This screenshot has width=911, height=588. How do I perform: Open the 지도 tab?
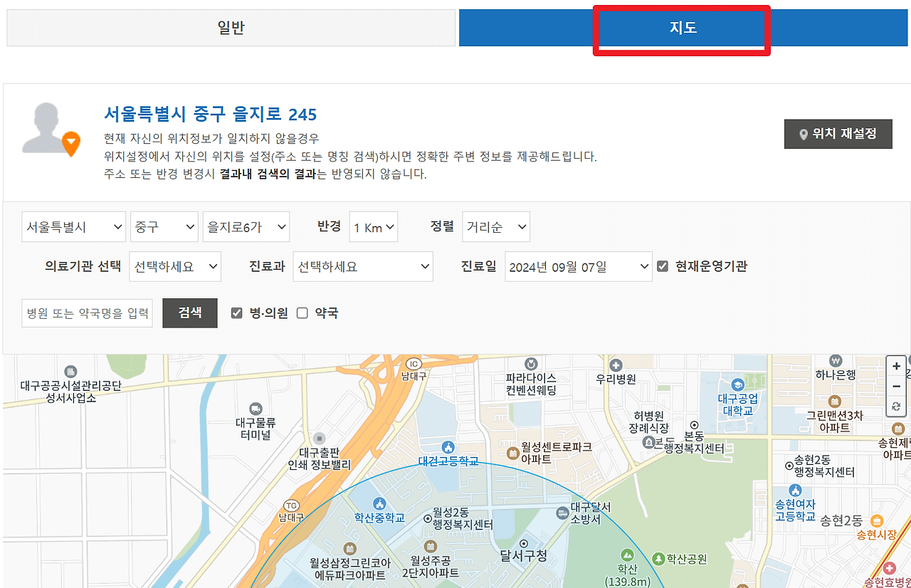[x=685, y=28]
